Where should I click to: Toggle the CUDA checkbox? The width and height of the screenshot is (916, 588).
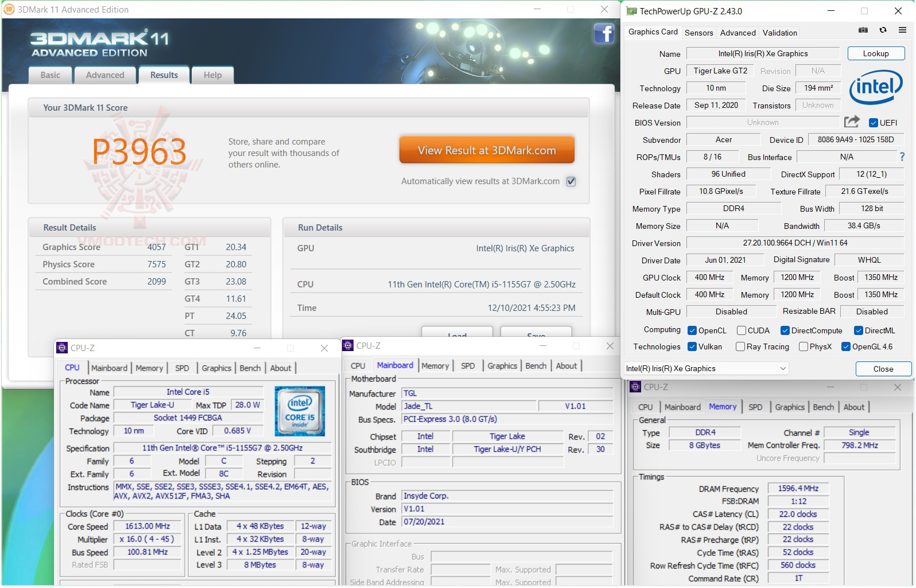tap(742, 330)
